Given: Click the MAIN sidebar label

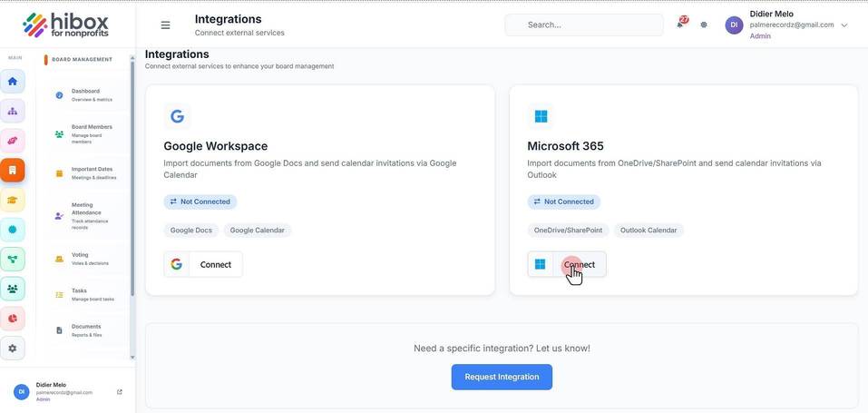Looking at the screenshot, I should 15,58.
